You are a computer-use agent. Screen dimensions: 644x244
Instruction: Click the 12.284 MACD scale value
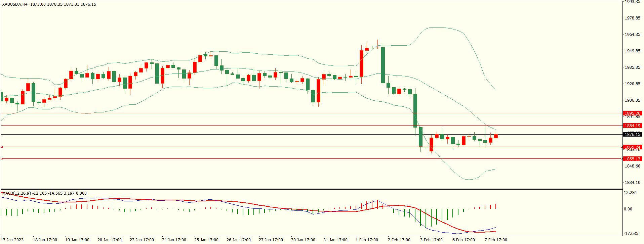pyautogui.click(x=630, y=193)
